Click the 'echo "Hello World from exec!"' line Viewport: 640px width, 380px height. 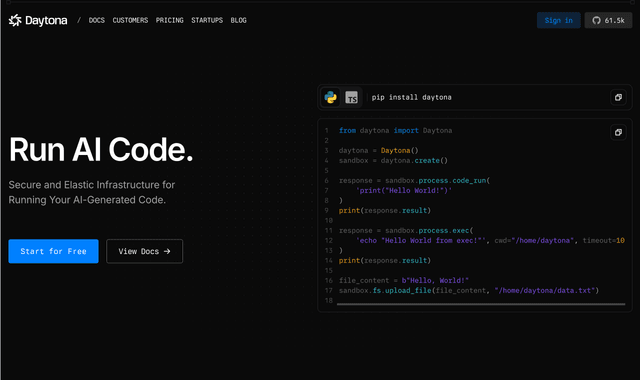(490, 240)
